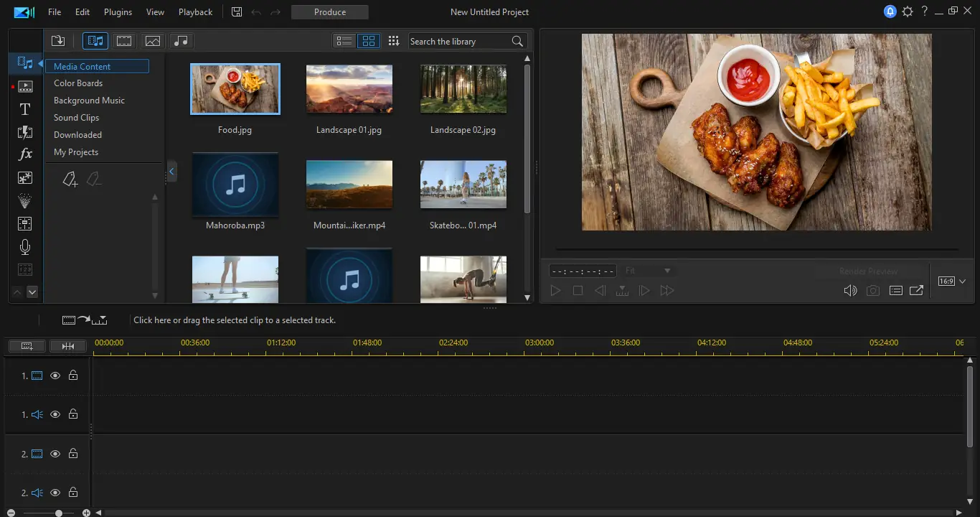Click the Import Media icon

[58, 41]
